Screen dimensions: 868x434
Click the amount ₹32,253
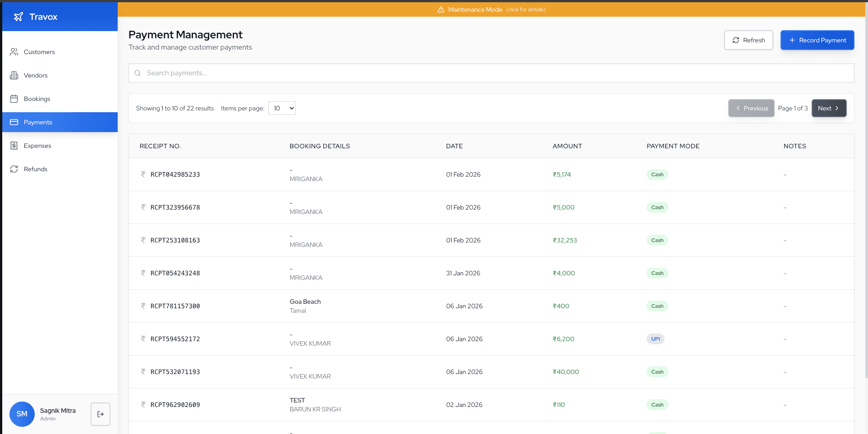pos(565,240)
